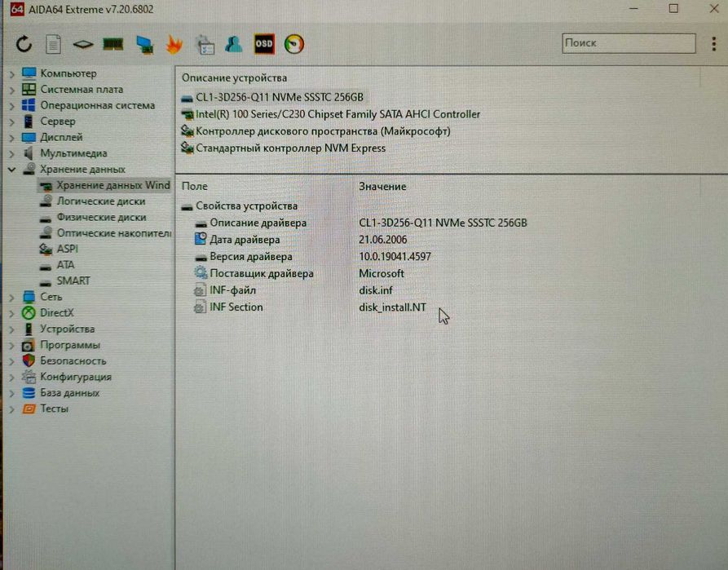Click the user profile toolbar icon
This screenshot has height=570, width=728.
233,44
